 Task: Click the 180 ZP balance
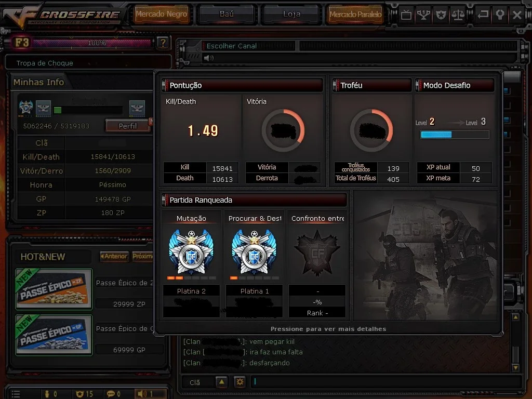113,212
